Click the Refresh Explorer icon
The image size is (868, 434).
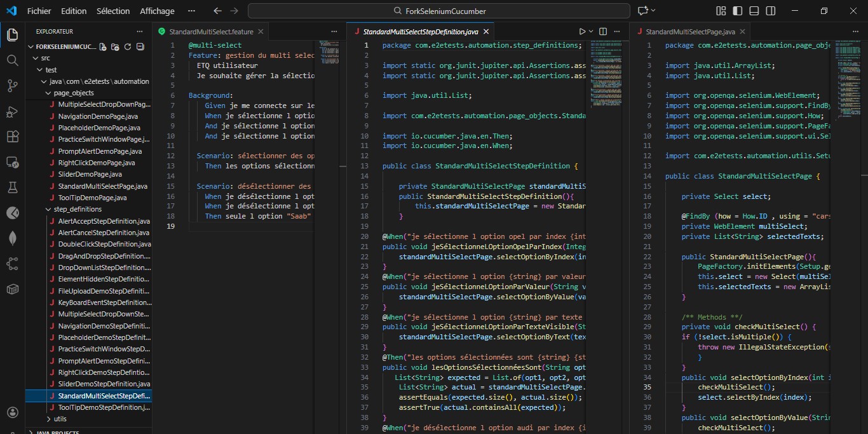pos(128,47)
